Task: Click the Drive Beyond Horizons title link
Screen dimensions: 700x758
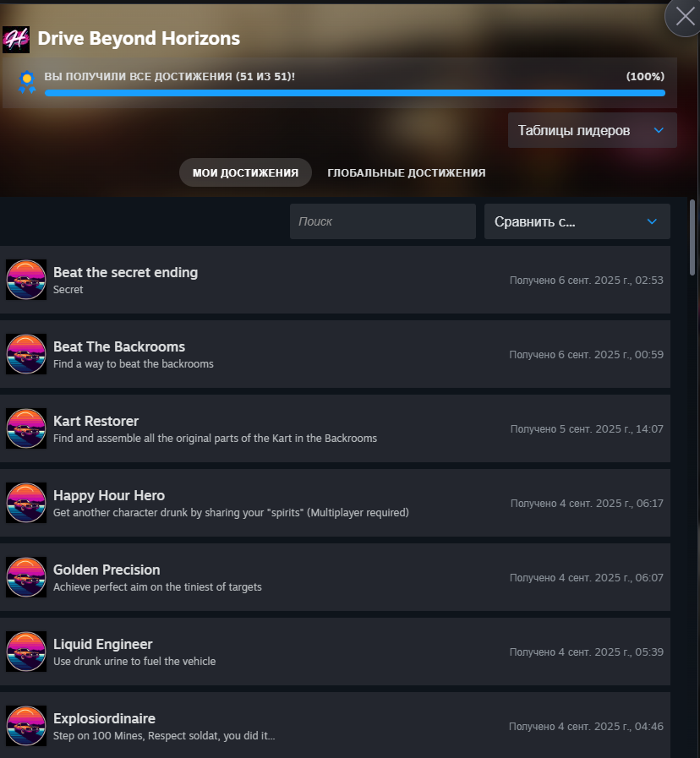Action: coord(139,38)
